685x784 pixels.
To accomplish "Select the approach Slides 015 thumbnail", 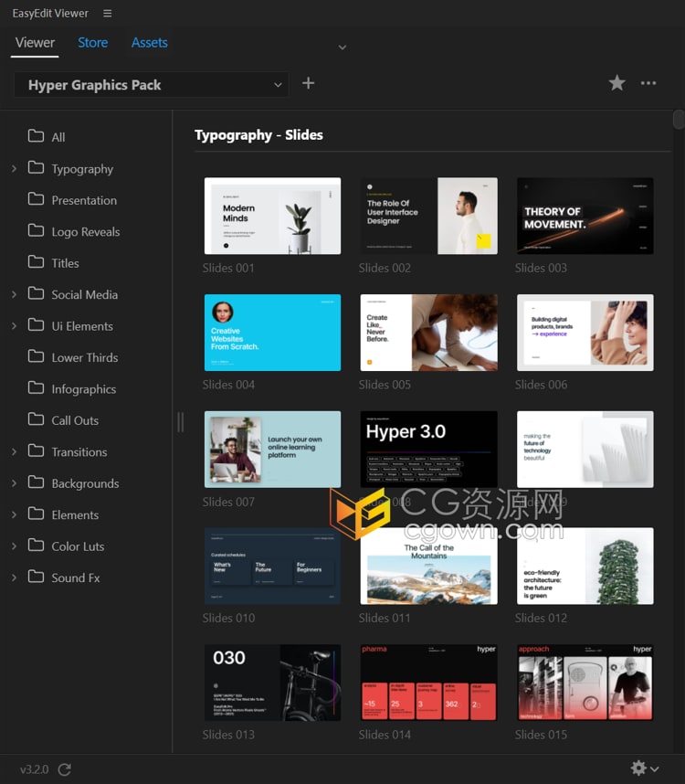I will click(x=585, y=683).
